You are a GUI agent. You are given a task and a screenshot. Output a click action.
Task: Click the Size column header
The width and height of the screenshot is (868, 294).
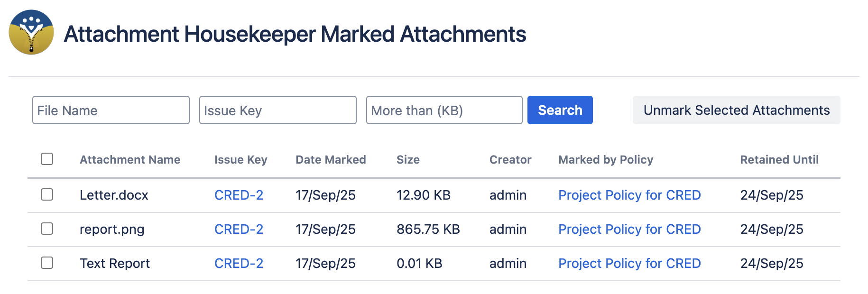coord(408,160)
